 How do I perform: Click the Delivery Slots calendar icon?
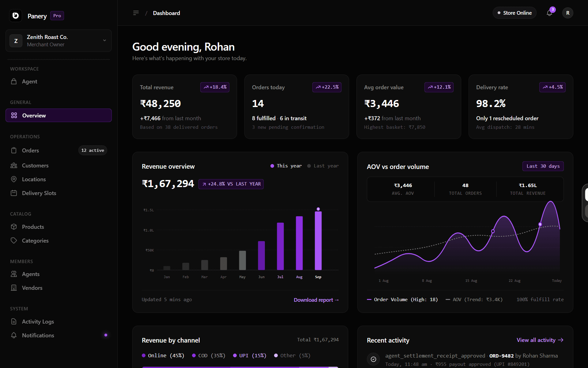pos(14,193)
